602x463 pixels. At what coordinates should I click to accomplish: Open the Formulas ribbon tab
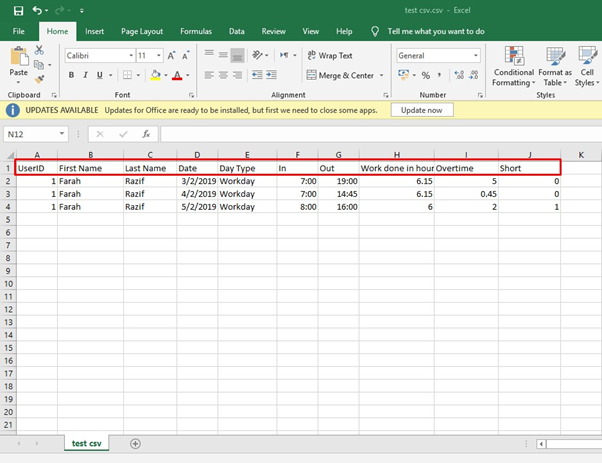point(195,31)
